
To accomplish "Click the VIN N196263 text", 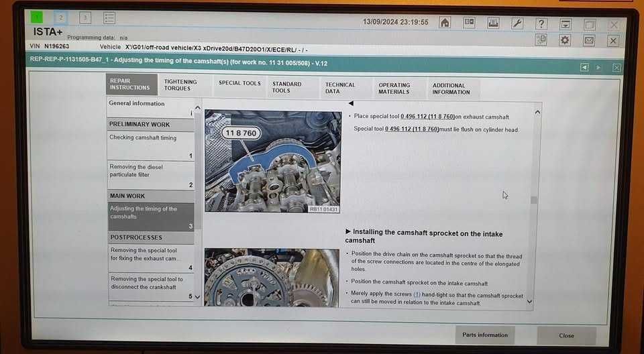I will tap(50, 46).
